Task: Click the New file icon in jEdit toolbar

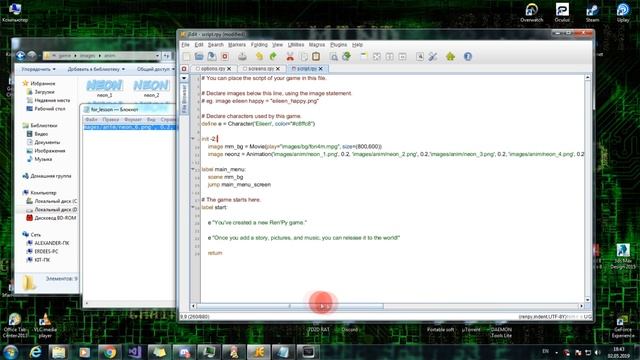Action: tap(186, 57)
